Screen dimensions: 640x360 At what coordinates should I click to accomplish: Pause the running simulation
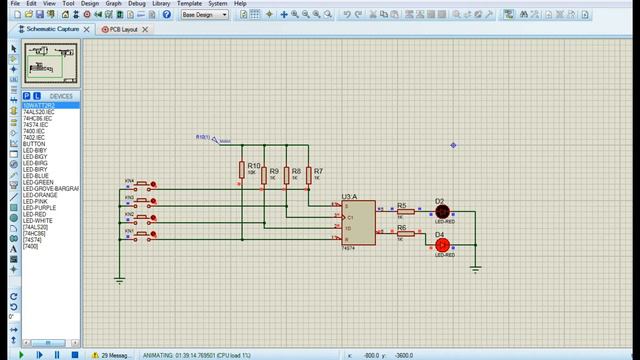[x=57, y=355]
